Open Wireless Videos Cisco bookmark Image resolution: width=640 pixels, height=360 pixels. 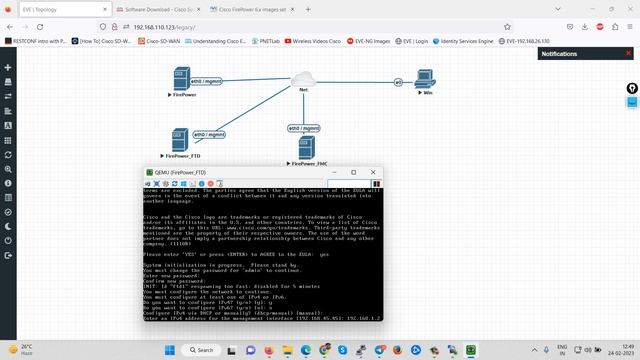pyautogui.click(x=313, y=41)
